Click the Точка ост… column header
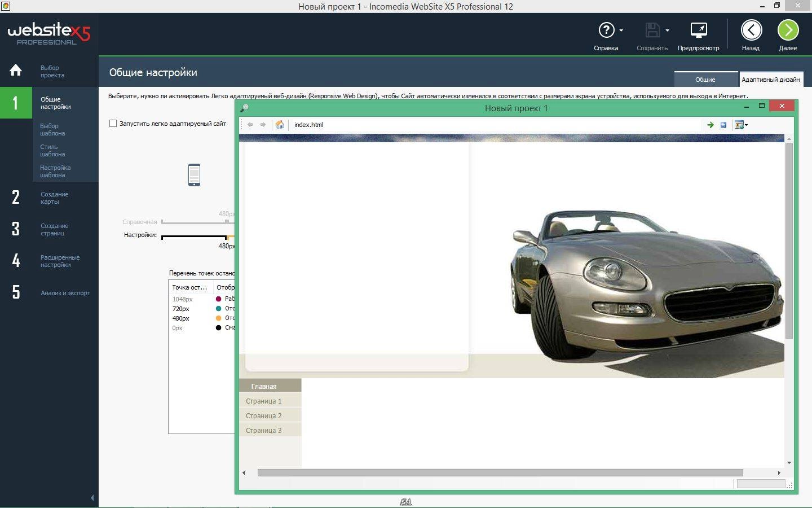This screenshot has height=508, width=812. pos(191,287)
